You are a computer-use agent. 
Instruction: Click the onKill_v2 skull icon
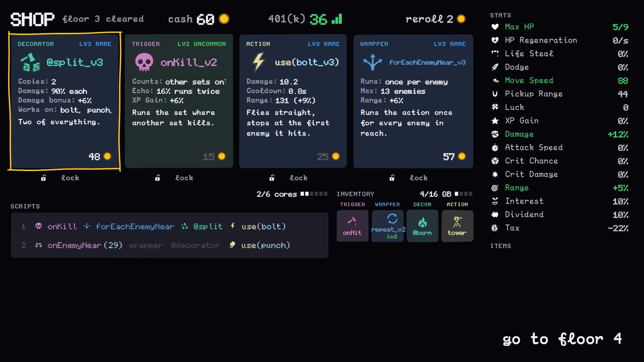(x=144, y=62)
